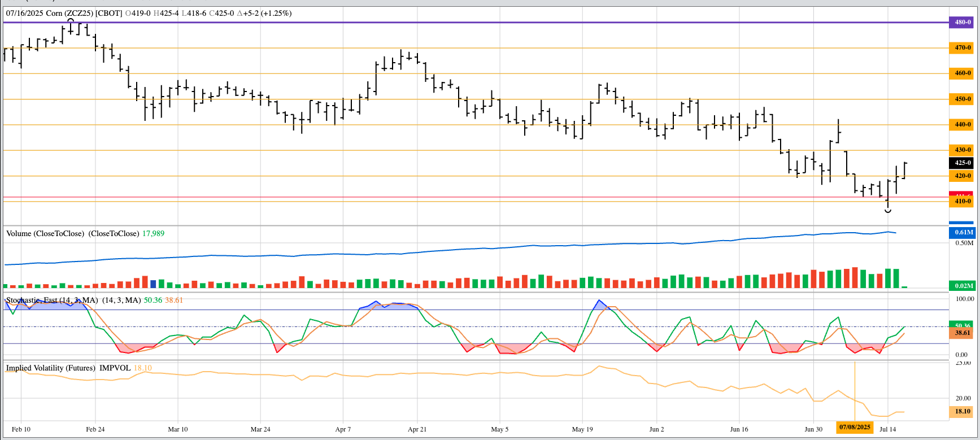Click the Apr 21 date on time axis
980x440 pixels.
[x=417, y=429]
